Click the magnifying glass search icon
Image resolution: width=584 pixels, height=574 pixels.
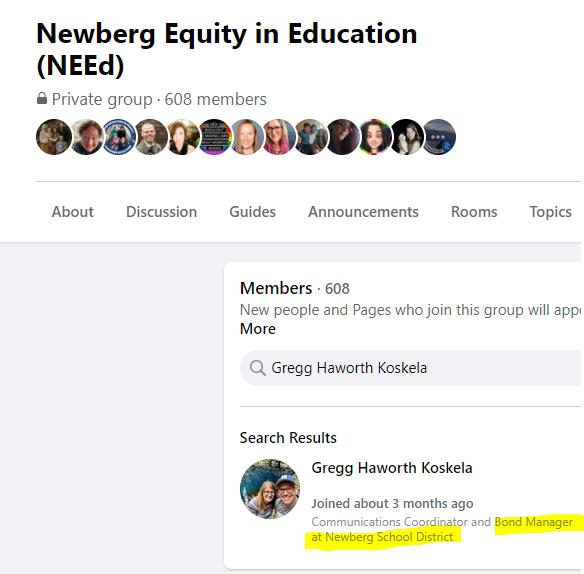point(257,368)
